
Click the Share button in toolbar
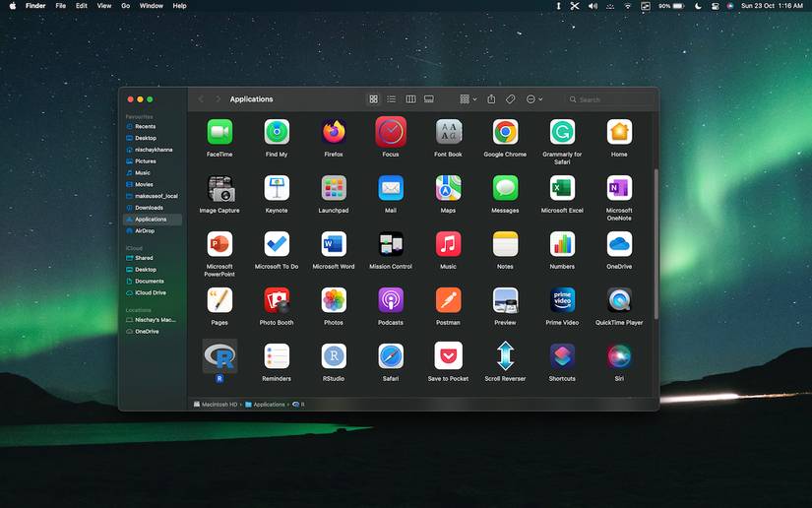(x=491, y=98)
